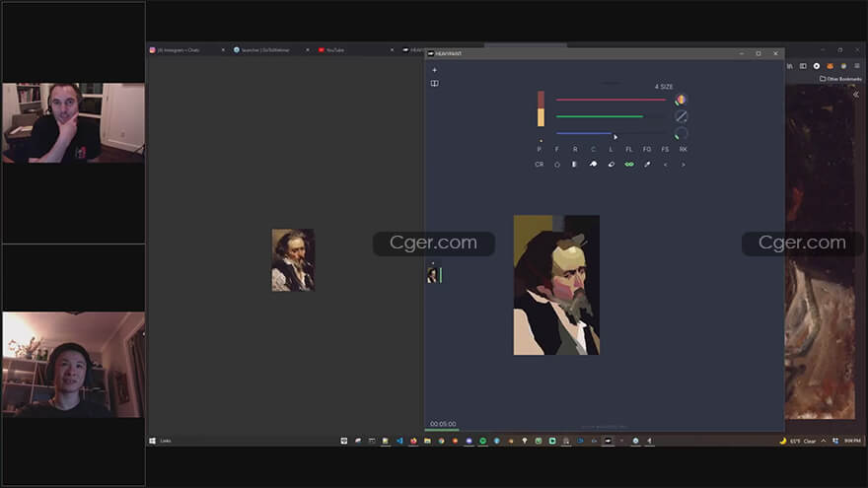Collapse the side panel with double chevron
Image resolution: width=868 pixels, height=488 pixels.
(x=856, y=95)
